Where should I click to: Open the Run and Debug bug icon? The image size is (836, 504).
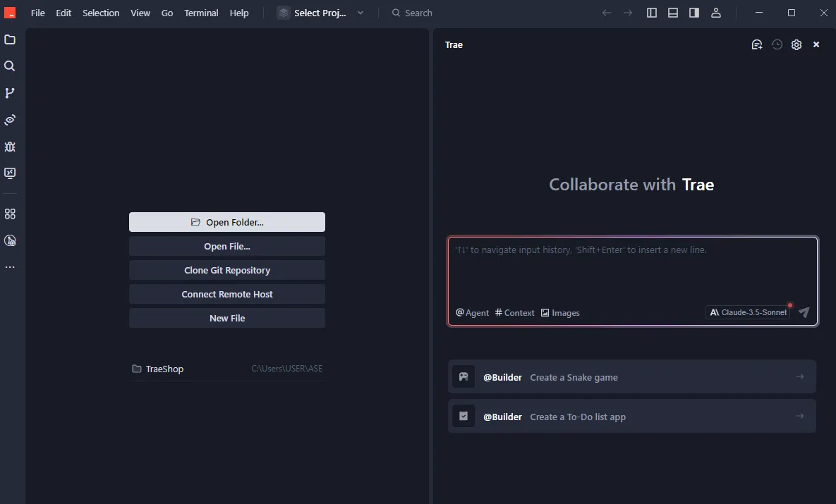click(10, 147)
